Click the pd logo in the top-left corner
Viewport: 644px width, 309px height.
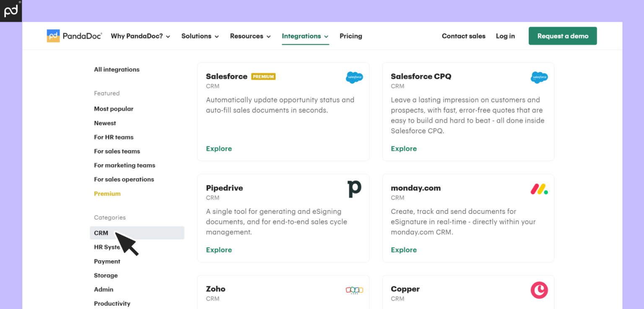tap(10, 10)
